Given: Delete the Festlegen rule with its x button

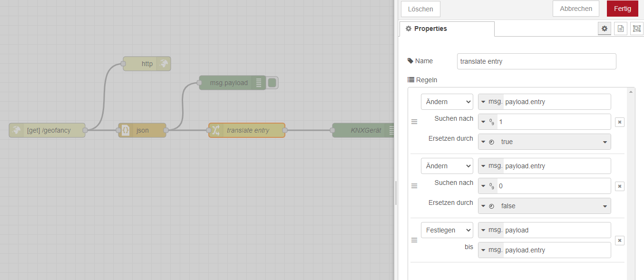Looking at the screenshot, I should coord(619,241).
